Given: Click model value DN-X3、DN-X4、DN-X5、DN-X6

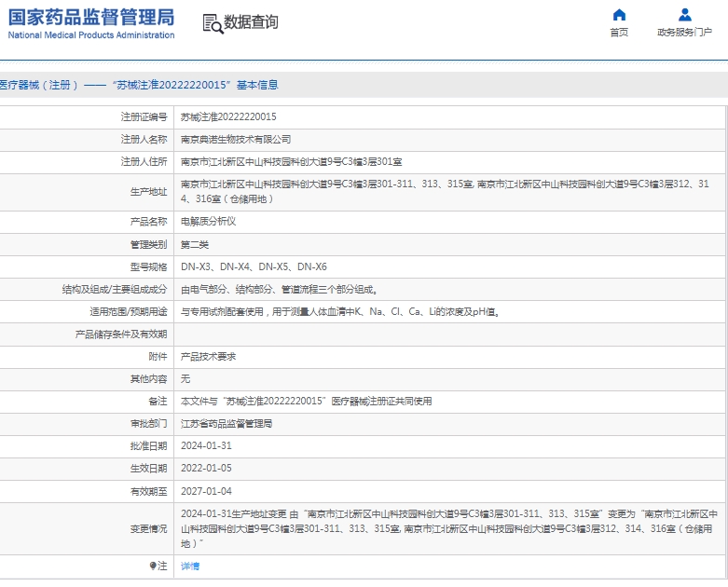Looking at the screenshot, I should [254, 266].
